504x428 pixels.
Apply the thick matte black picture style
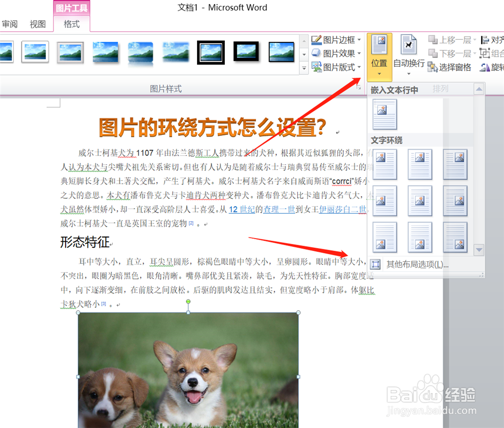246,51
